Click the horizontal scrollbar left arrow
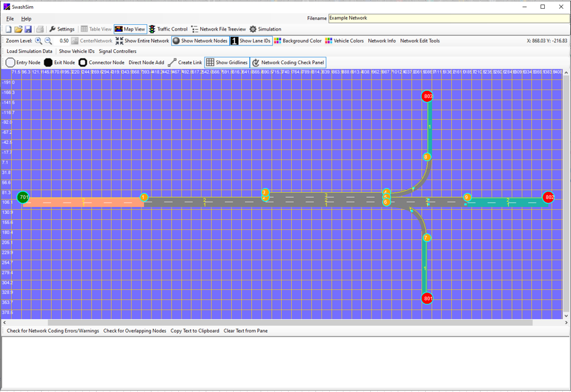Viewport: 571px width, 392px height. click(x=4, y=322)
